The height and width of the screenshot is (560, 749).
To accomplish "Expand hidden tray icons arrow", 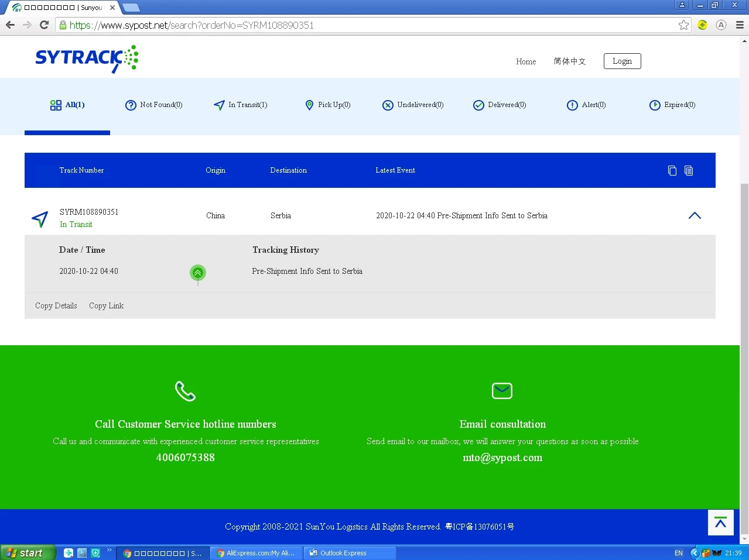I will click(695, 553).
